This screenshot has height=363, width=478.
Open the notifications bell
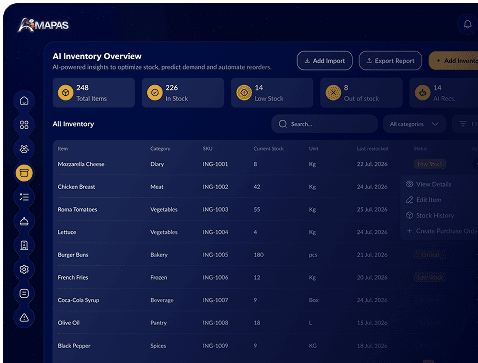point(467,24)
